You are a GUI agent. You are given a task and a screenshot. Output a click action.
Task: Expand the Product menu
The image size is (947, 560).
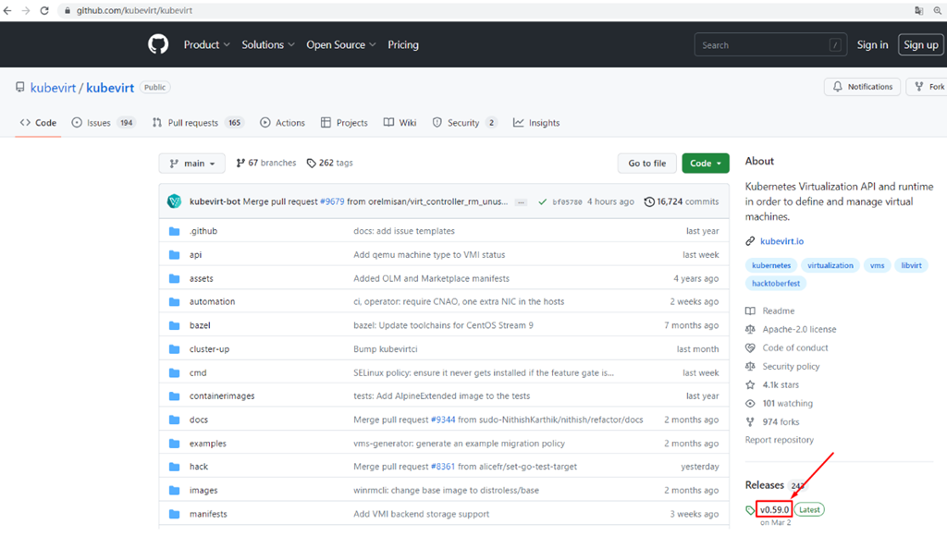click(x=206, y=44)
